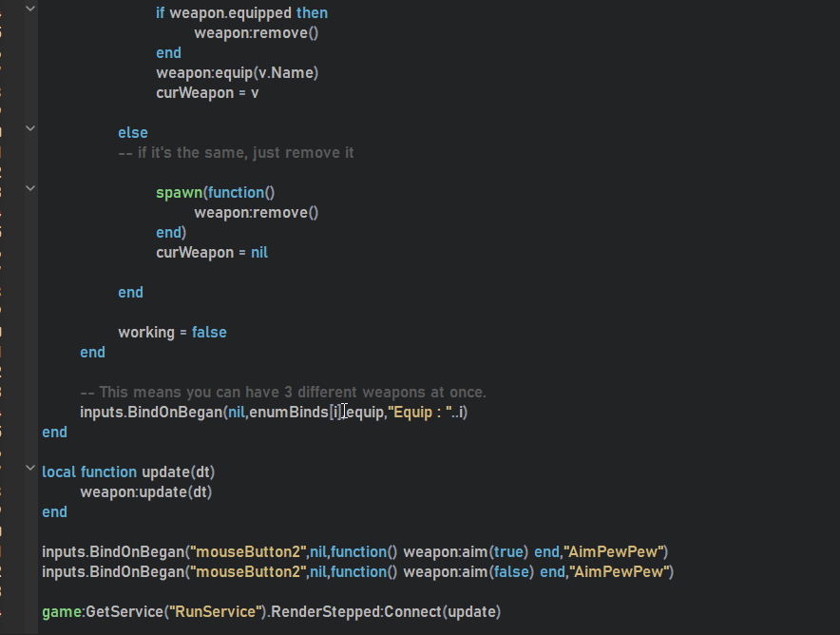This screenshot has height=635, width=840.
Task: Click the RenderStepped:Connect(update) line
Action: (271, 612)
